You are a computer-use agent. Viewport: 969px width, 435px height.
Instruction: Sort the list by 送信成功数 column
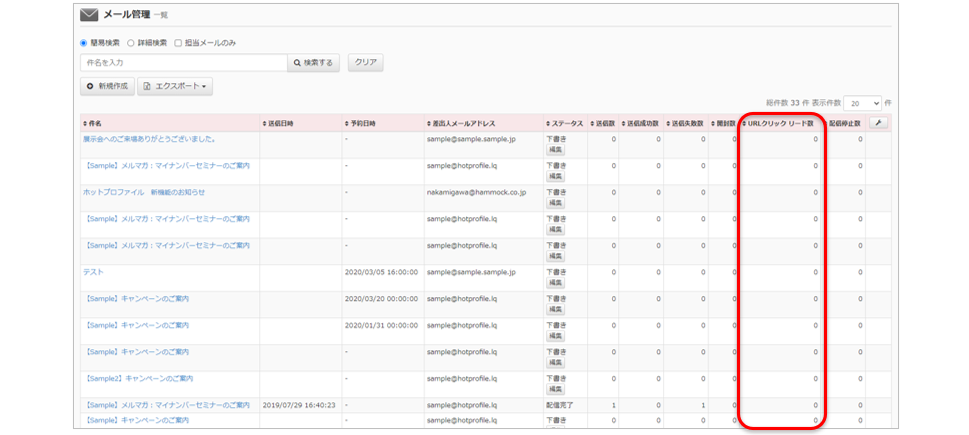(640, 124)
